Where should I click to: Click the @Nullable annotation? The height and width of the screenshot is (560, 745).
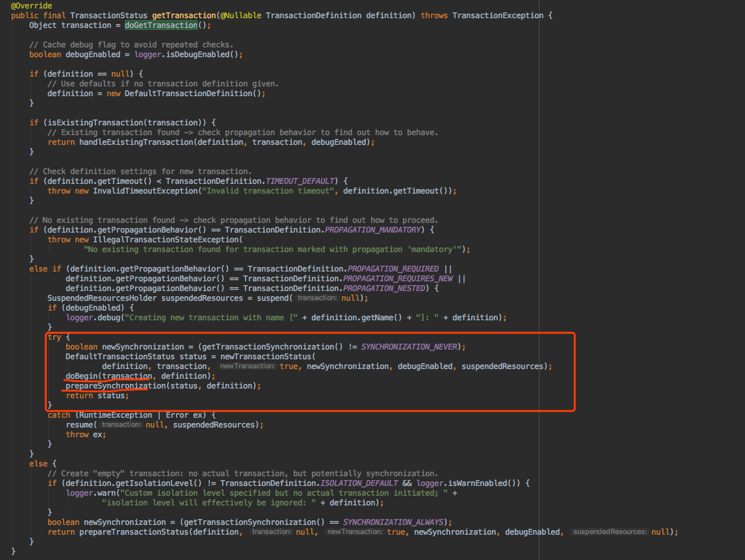pos(241,16)
